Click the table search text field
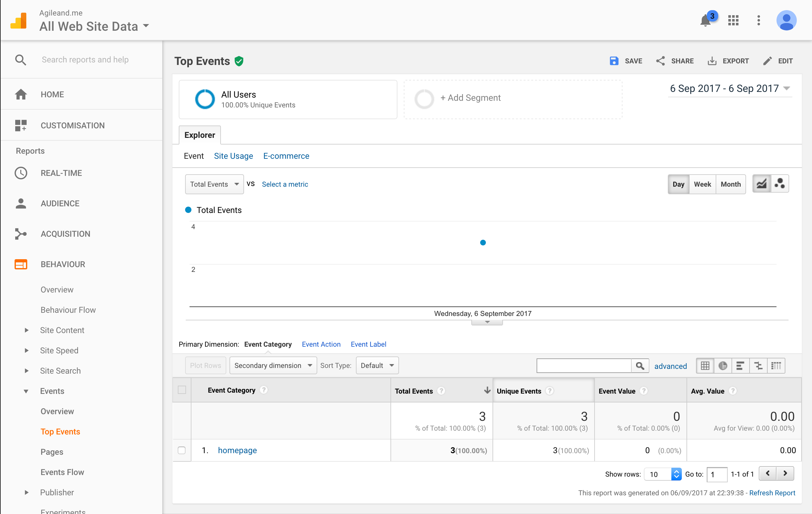This screenshot has height=514, width=812. pos(584,366)
